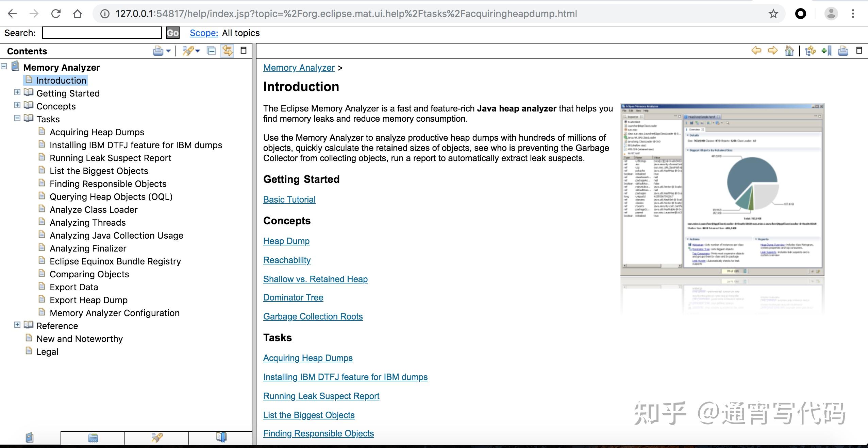Toggle Link with Contents arrows icon
Viewport: 868px width, 448px height.
click(227, 51)
